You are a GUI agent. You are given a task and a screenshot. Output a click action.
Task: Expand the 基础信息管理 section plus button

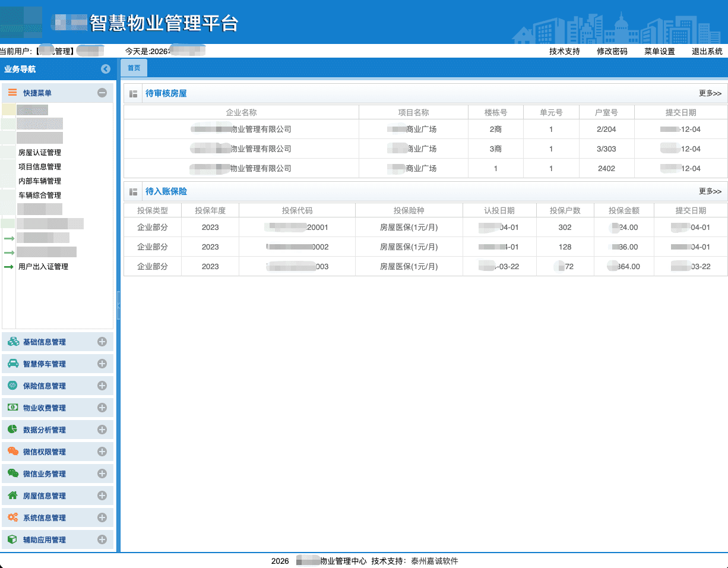coord(102,342)
